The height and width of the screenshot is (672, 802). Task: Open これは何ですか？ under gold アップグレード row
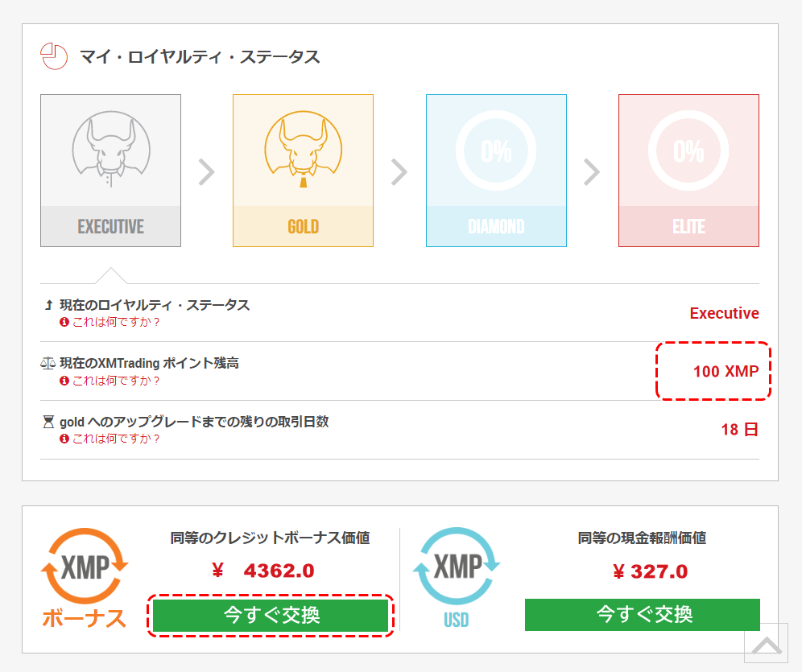tap(117, 439)
